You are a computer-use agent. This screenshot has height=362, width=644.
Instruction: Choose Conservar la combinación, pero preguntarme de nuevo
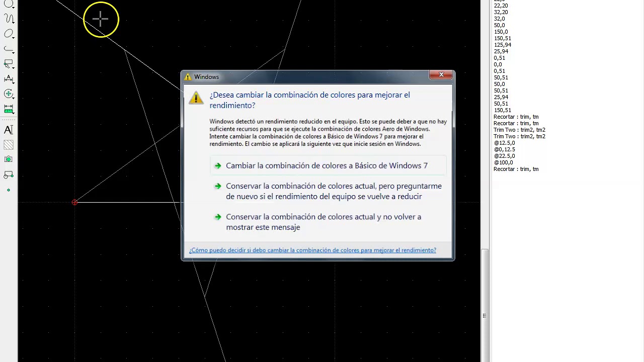[x=328, y=191]
